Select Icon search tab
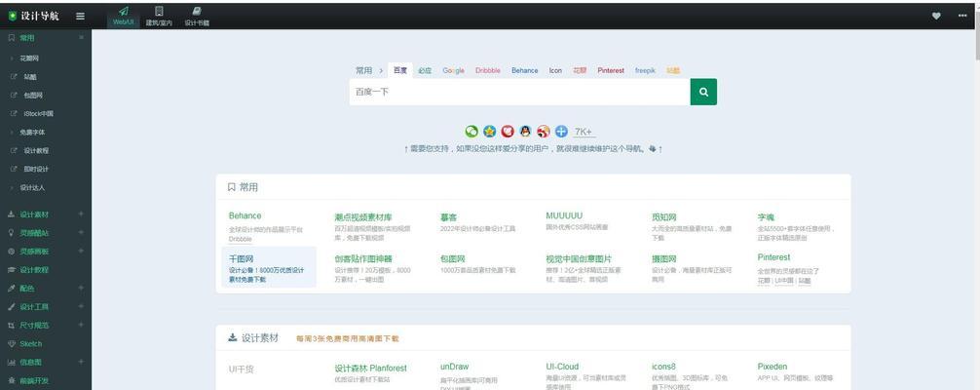 [555, 71]
